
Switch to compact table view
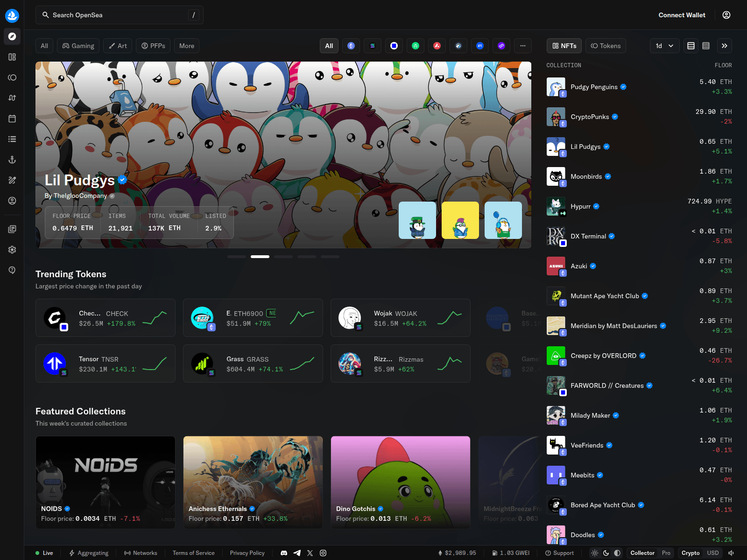[706, 46]
